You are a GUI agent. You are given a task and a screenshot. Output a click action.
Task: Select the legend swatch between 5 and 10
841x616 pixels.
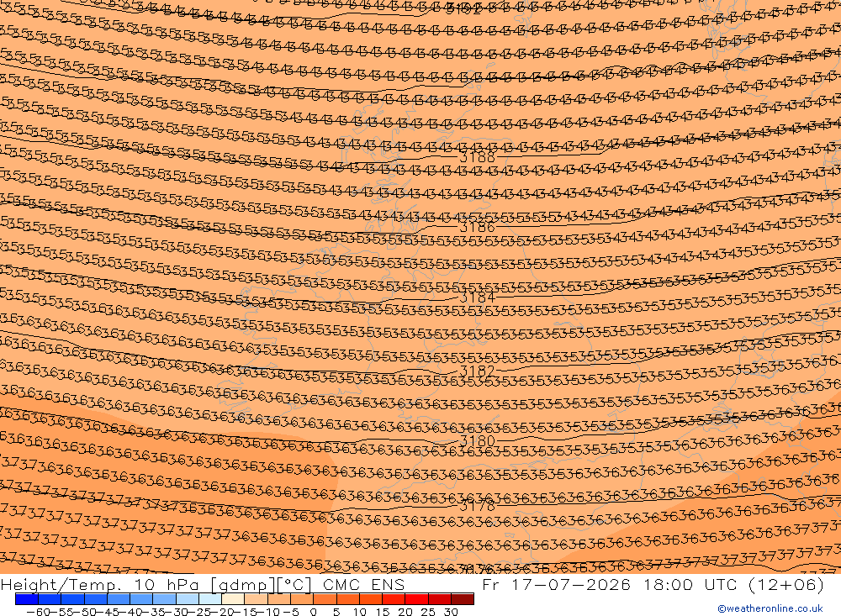click(x=348, y=599)
